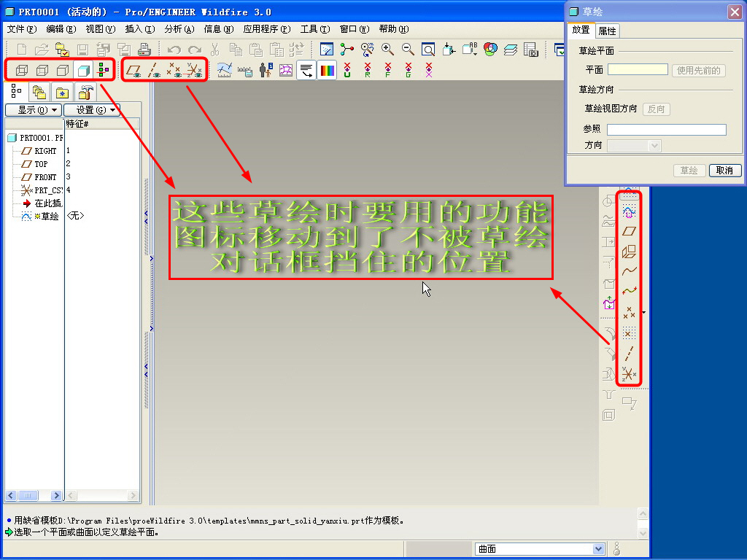Click the datum plane tool in right toolbar
This screenshot has height=560, width=747.
coord(629,231)
